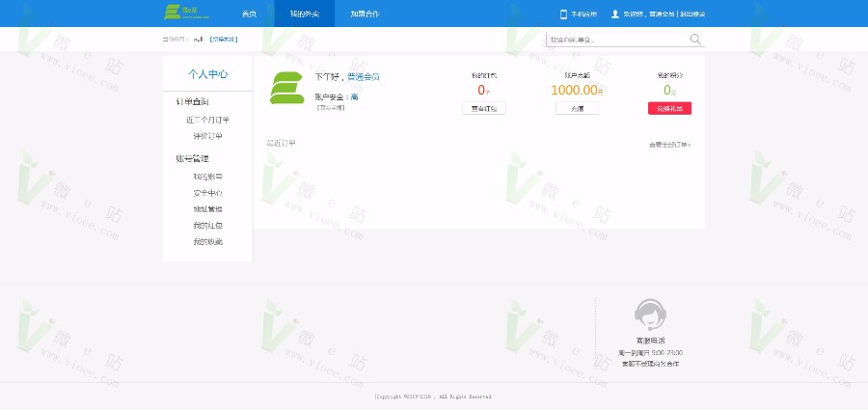Click the red packets count 0个
The height and width of the screenshot is (410, 868).
(x=484, y=91)
